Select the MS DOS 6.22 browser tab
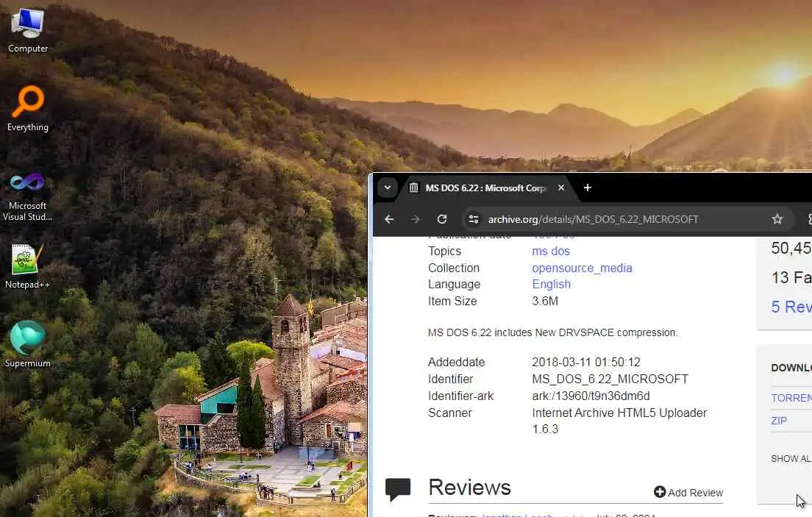Image resolution: width=812 pixels, height=517 pixels. [485, 188]
